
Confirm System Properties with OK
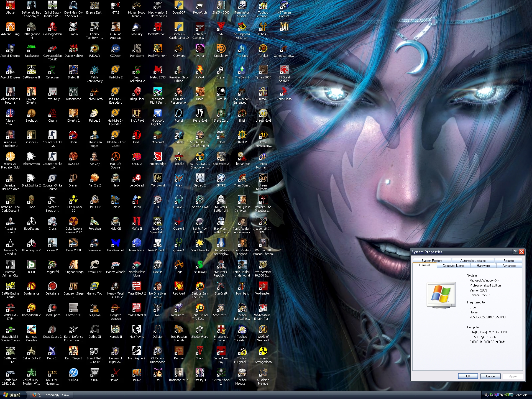click(468, 376)
